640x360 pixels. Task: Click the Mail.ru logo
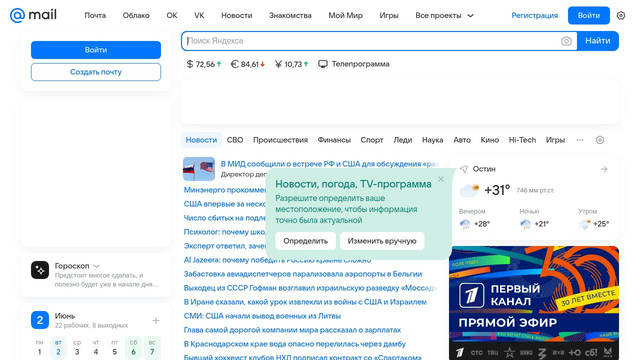(x=33, y=15)
